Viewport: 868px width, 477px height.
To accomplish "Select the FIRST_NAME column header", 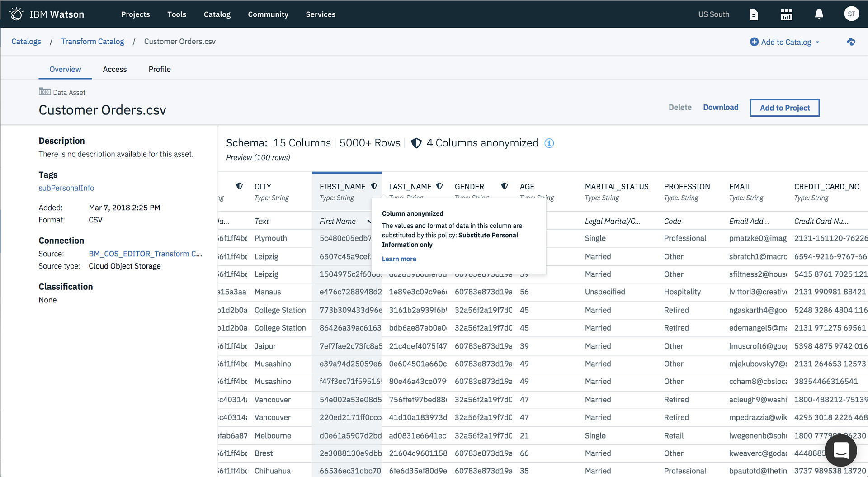I will 342,186.
